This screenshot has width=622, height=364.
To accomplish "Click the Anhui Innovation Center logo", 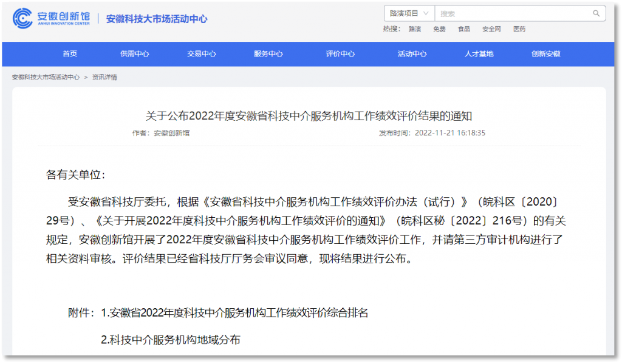I will (51, 18).
